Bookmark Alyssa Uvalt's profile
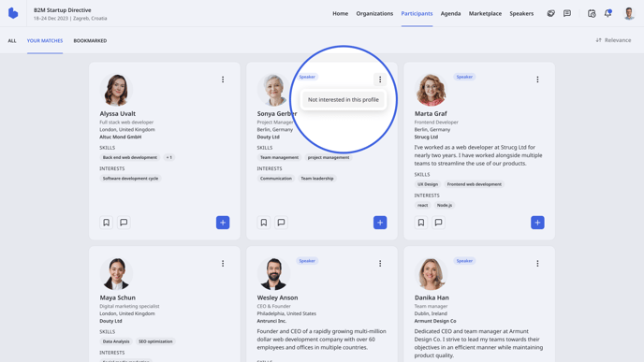The width and height of the screenshot is (644, 362). coord(106,223)
